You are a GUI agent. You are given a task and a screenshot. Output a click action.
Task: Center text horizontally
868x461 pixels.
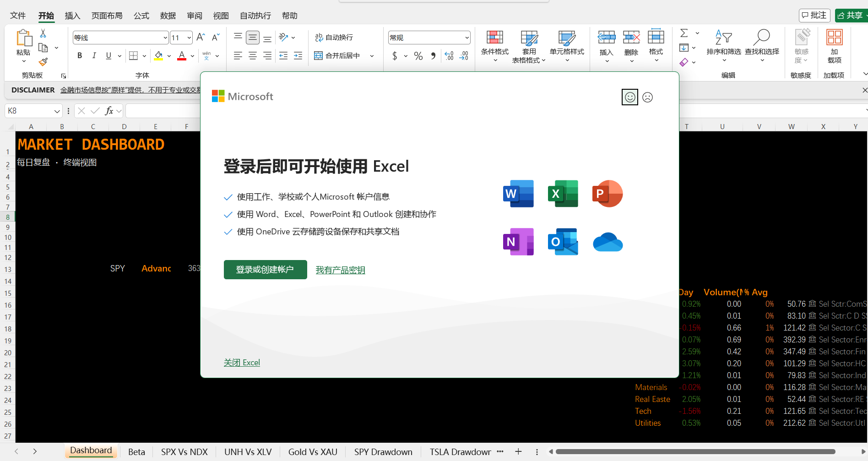point(253,56)
